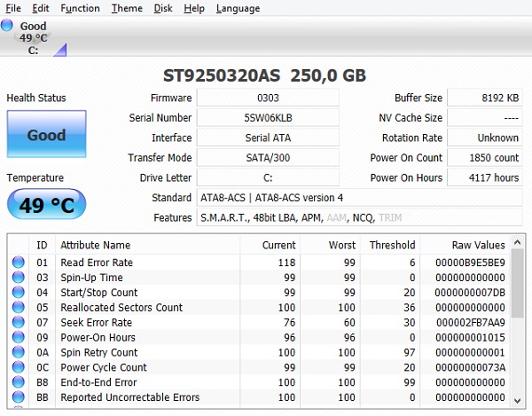
Task: Select the Seek Error Rate row text
Action: pos(97,322)
